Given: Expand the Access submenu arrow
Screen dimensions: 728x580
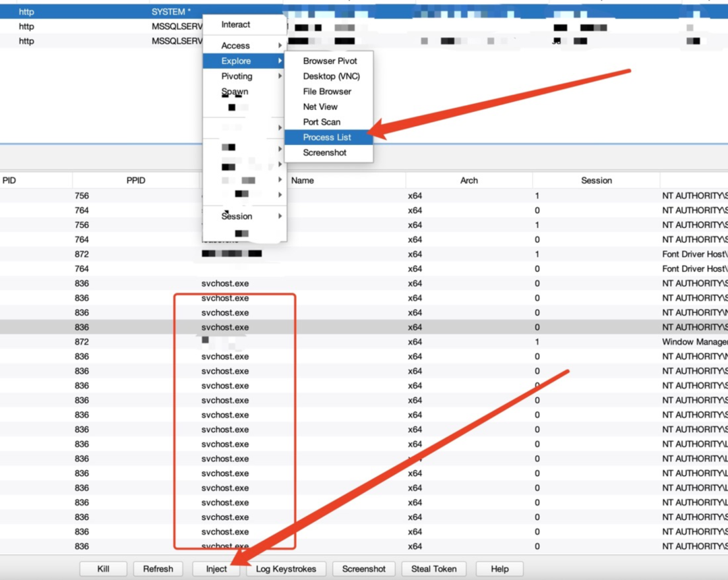Looking at the screenshot, I should point(280,46).
